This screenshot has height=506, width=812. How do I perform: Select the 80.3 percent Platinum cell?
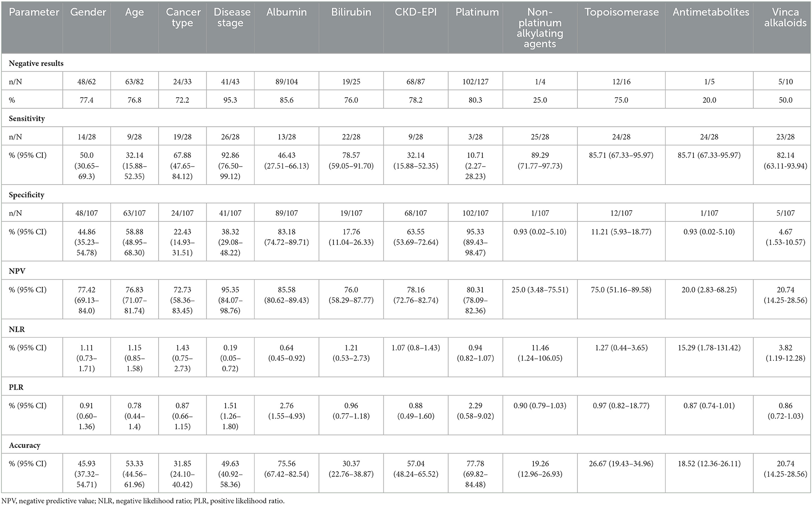pos(476,100)
